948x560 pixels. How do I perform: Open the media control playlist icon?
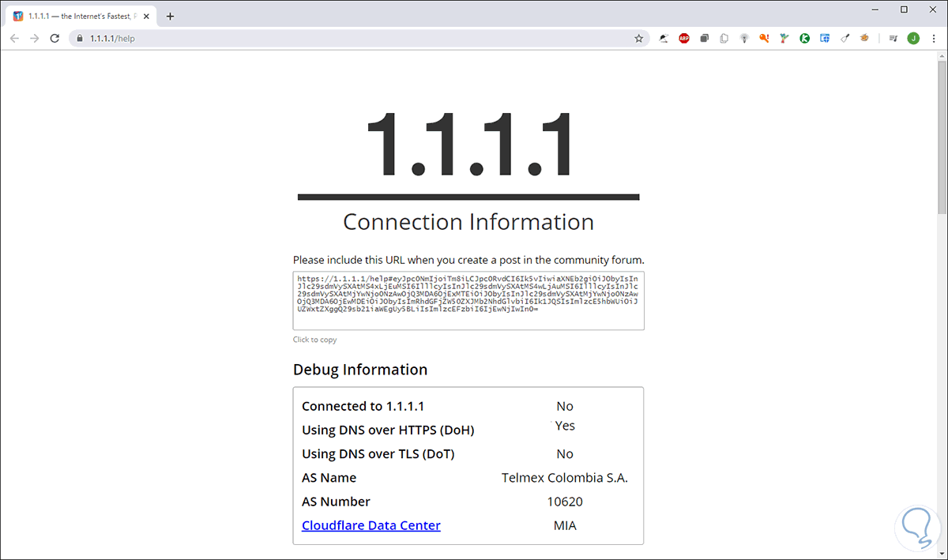pyautogui.click(x=893, y=38)
